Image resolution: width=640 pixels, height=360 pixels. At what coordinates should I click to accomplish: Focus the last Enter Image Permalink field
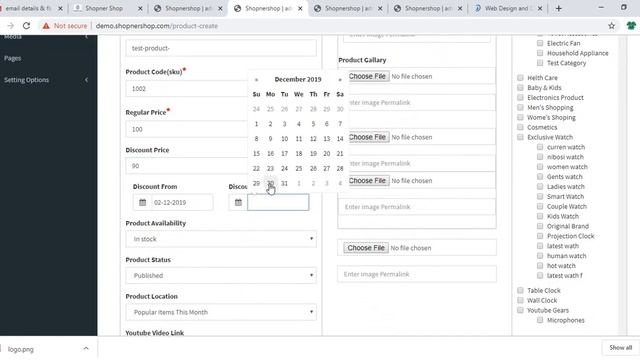tap(417, 274)
